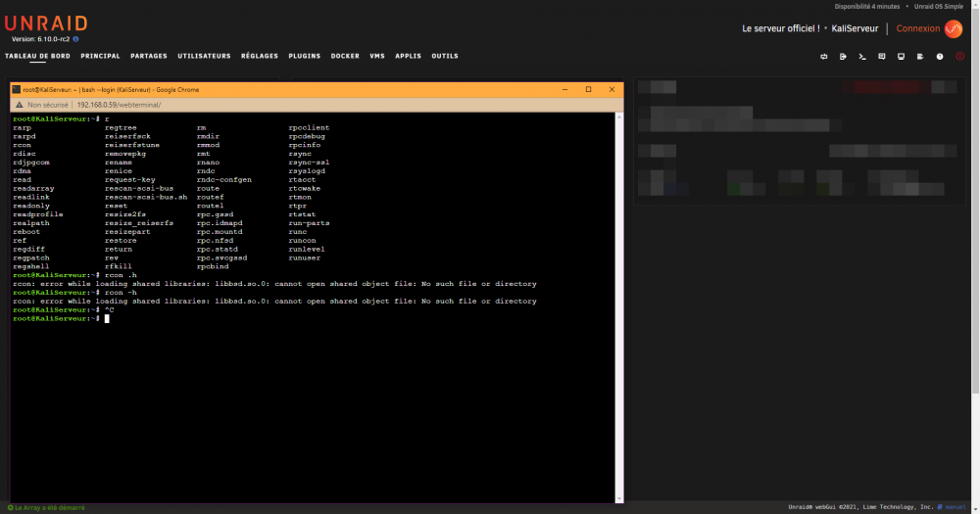
Task: Click the terminal scrollbar down arrow
Action: (619, 498)
